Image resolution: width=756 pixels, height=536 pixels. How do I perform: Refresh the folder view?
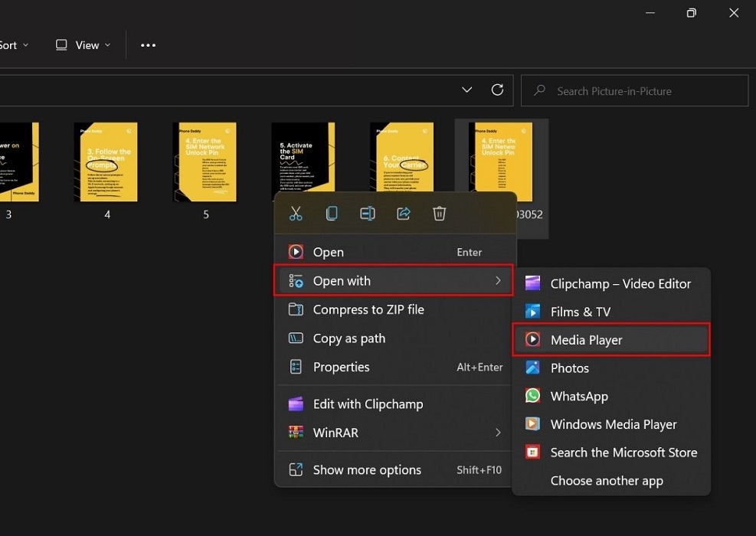[x=497, y=90]
